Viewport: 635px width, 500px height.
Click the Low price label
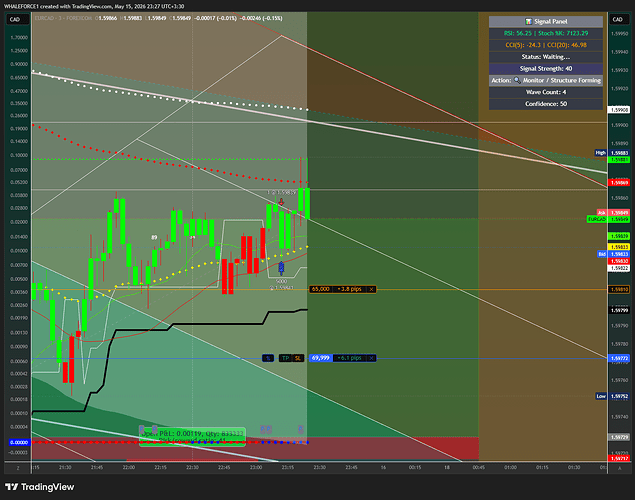click(x=601, y=396)
